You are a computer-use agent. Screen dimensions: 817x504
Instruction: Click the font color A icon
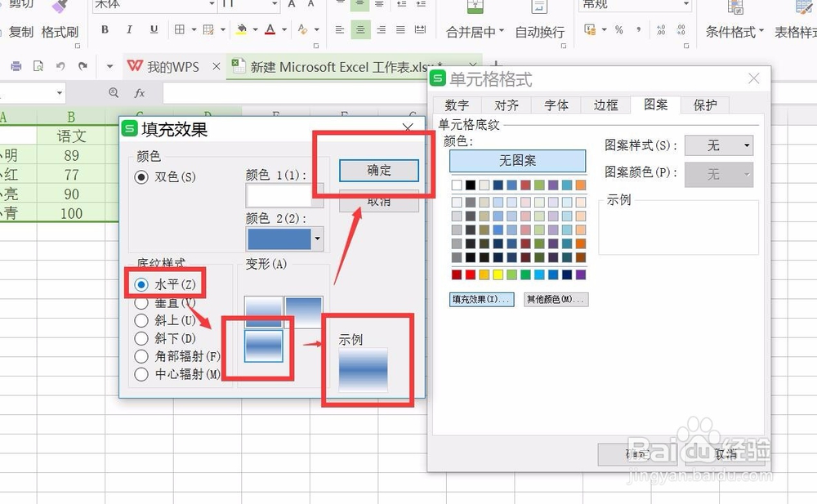[270, 29]
